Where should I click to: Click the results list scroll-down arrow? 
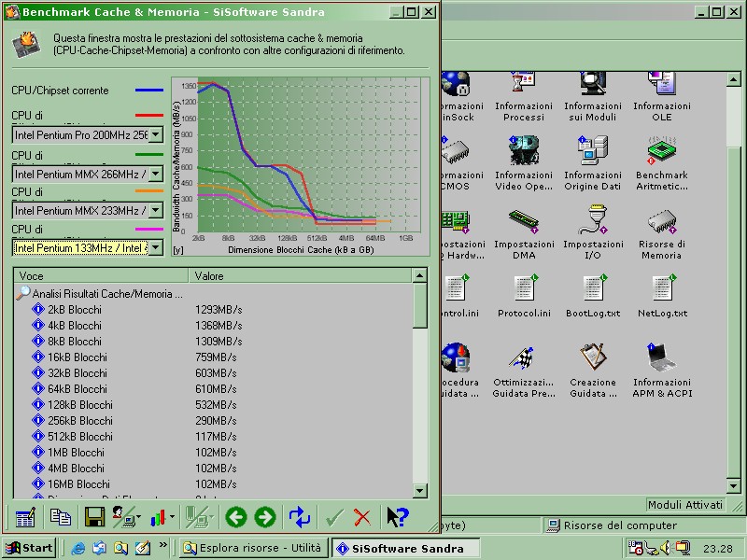click(x=420, y=491)
